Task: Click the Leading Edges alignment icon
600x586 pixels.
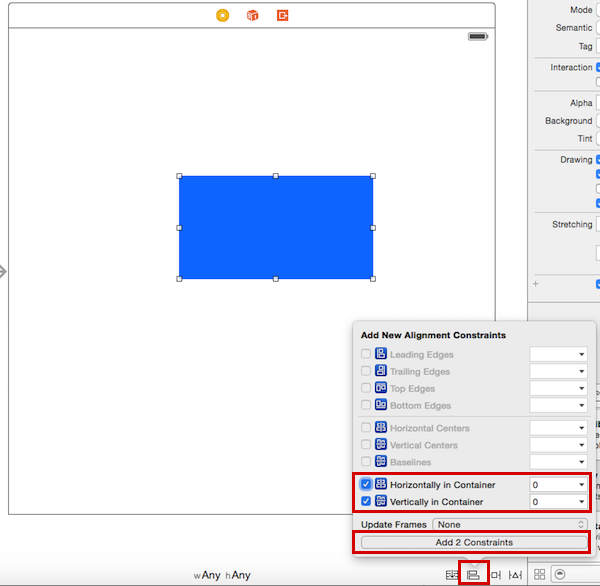Action: coord(381,353)
